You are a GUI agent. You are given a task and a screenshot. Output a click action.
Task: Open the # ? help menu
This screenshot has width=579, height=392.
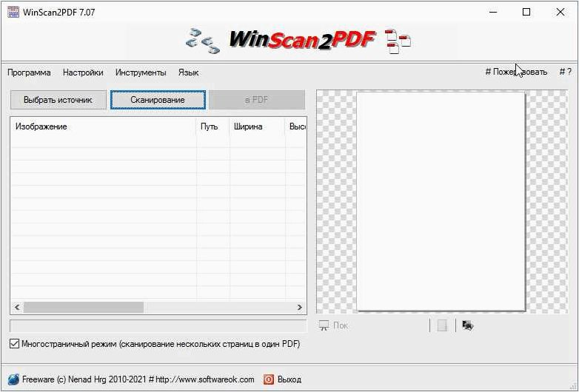pos(566,72)
